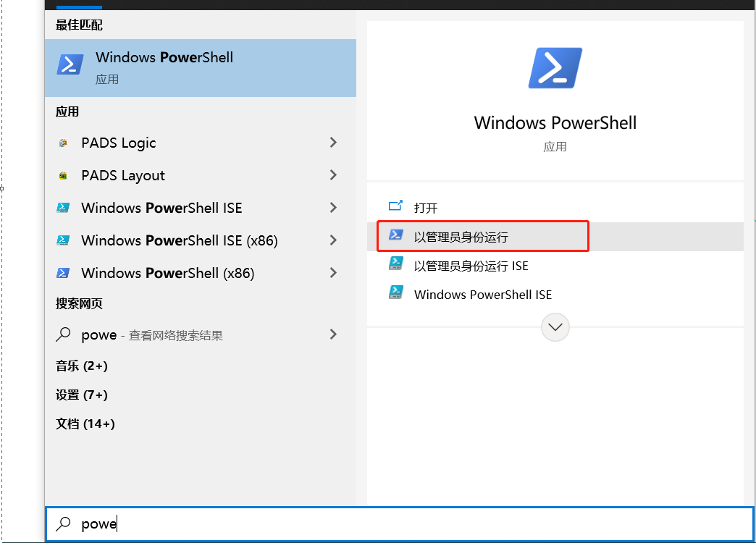This screenshot has width=756, height=543.
Task: Run PowerShell as administrator (以管理员身份运行)
Action: tap(463, 235)
